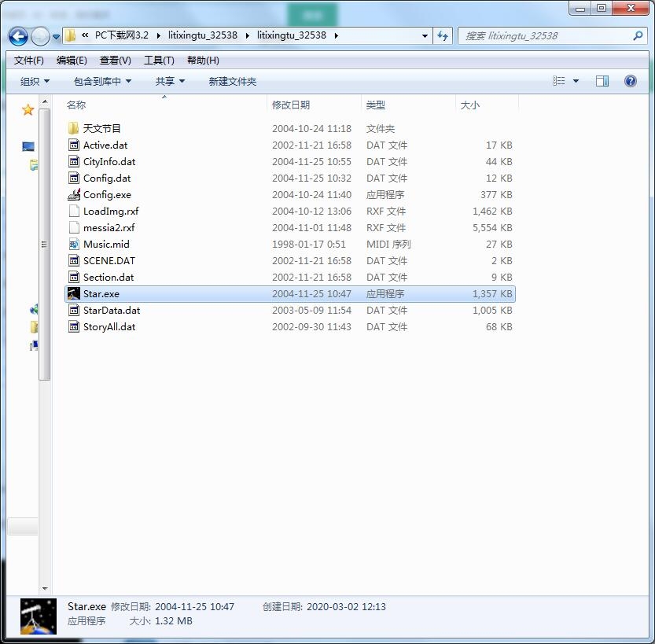Click the PC下载网3.2 breadcrumb segment
This screenshot has height=644, width=655.
coord(122,35)
